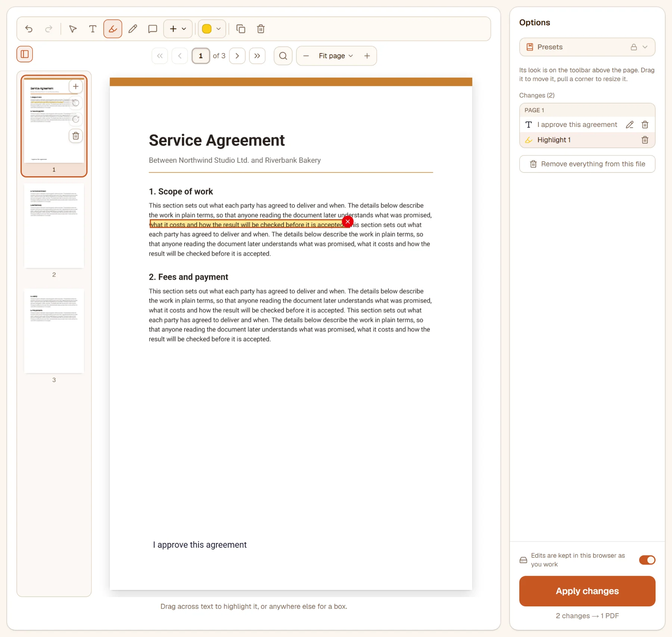Jump to the last page

(x=257, y=56)
